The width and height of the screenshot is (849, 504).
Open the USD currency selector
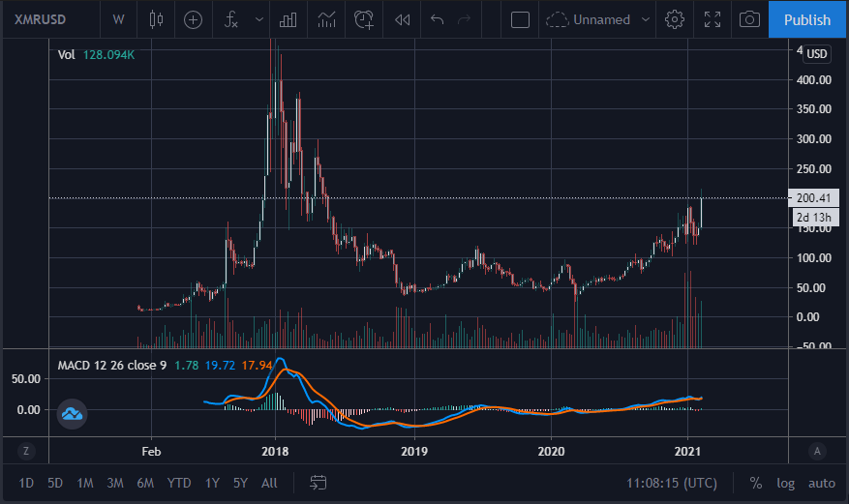click(816, 54)
